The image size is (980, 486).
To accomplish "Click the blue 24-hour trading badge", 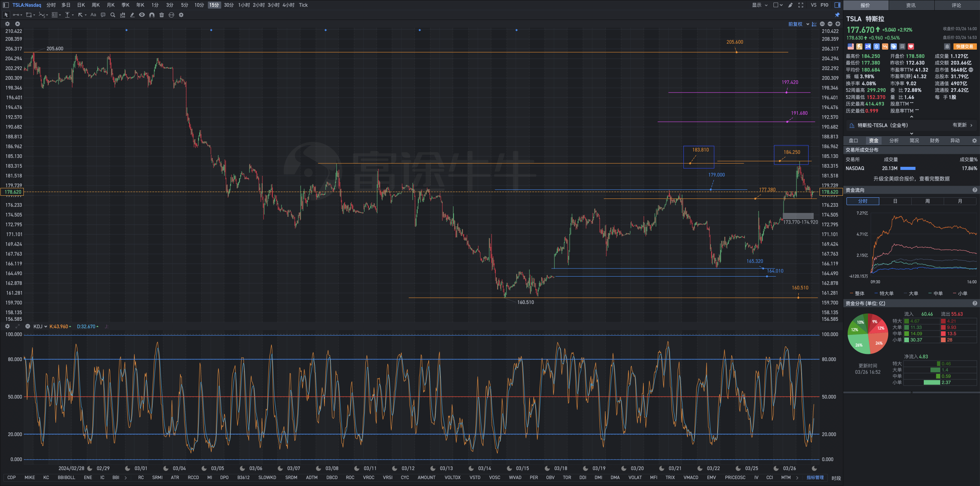I will pyautogui.click(x=868, y=46).
